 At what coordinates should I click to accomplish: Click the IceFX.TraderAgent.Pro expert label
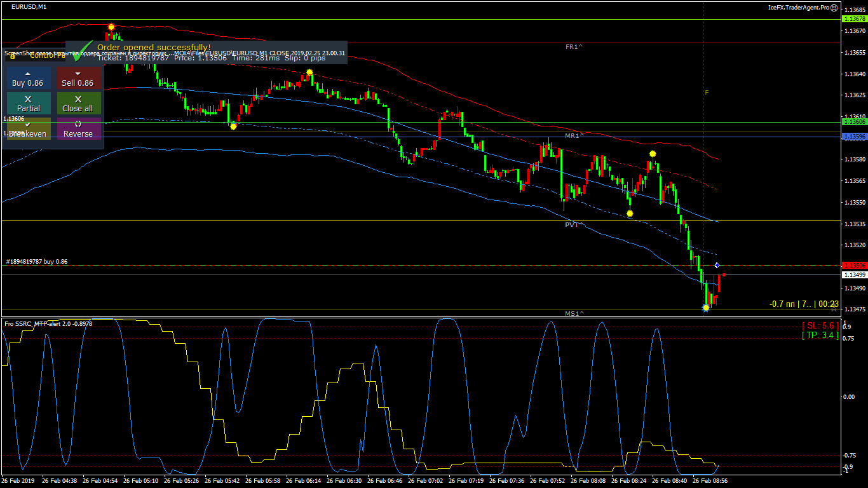799,8
